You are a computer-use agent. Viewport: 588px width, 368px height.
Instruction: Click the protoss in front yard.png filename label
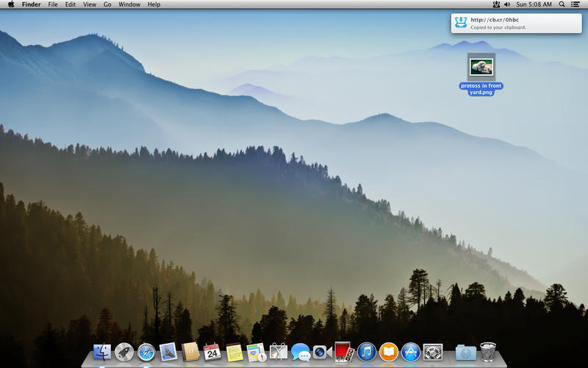[481, 89]
